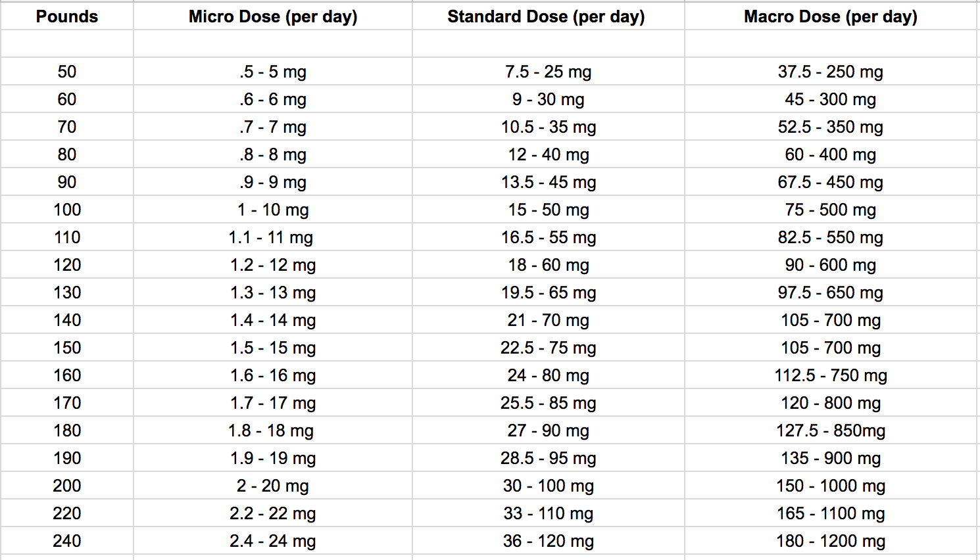Click the '127.5 - 850mg' cell
Image resolution: width=980 pixels, height=560 pixels.
[831, 431]
